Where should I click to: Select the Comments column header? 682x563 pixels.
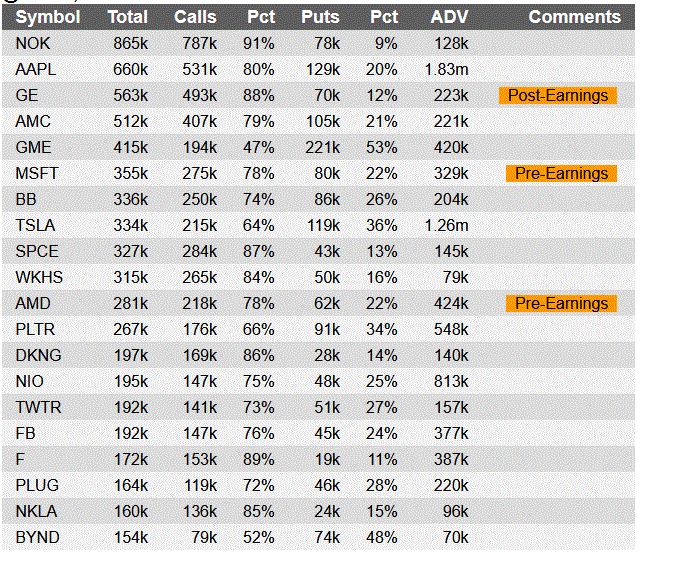tap(574, 17)
